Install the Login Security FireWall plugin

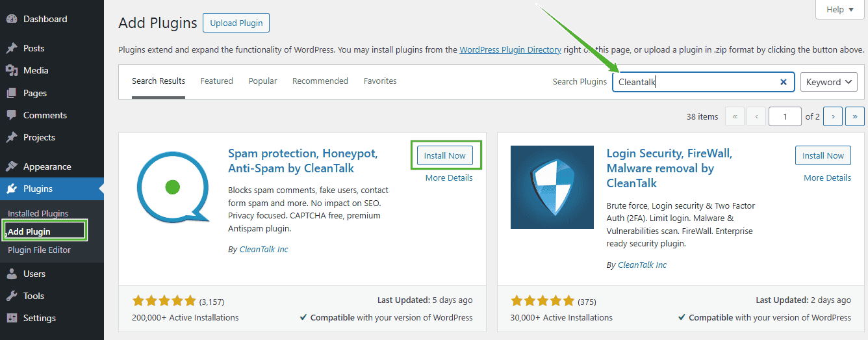click(823, 155)
